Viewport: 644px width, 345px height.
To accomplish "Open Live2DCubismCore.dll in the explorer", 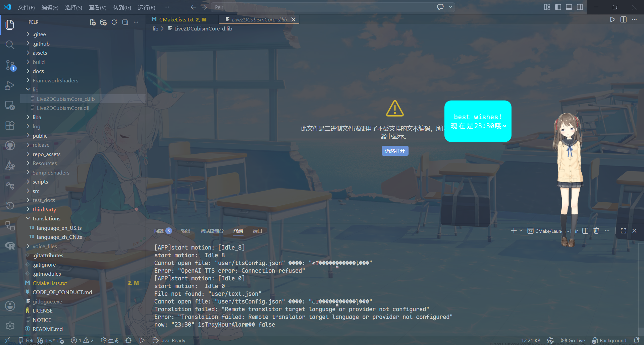I will (x=63, y=108).
